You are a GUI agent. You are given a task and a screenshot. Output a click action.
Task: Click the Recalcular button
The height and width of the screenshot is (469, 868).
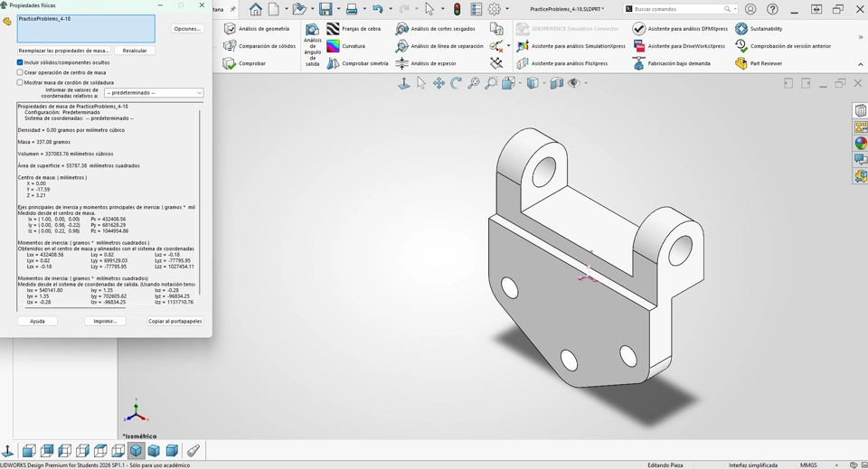point(135,51)
